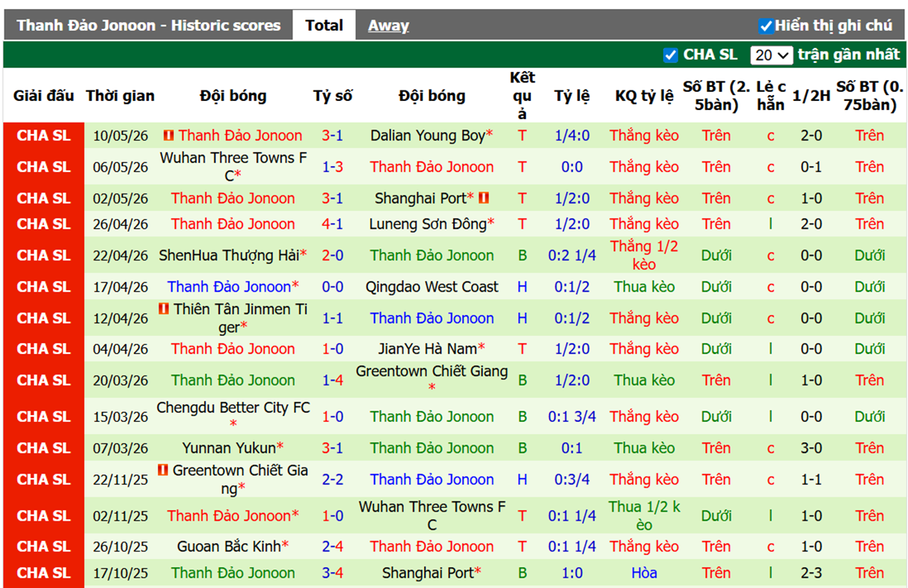The height and width of the screenshot is (588, 908).
Task: Click Thua kèo result in Qingdao West Coast row
Action: (644, 287)
